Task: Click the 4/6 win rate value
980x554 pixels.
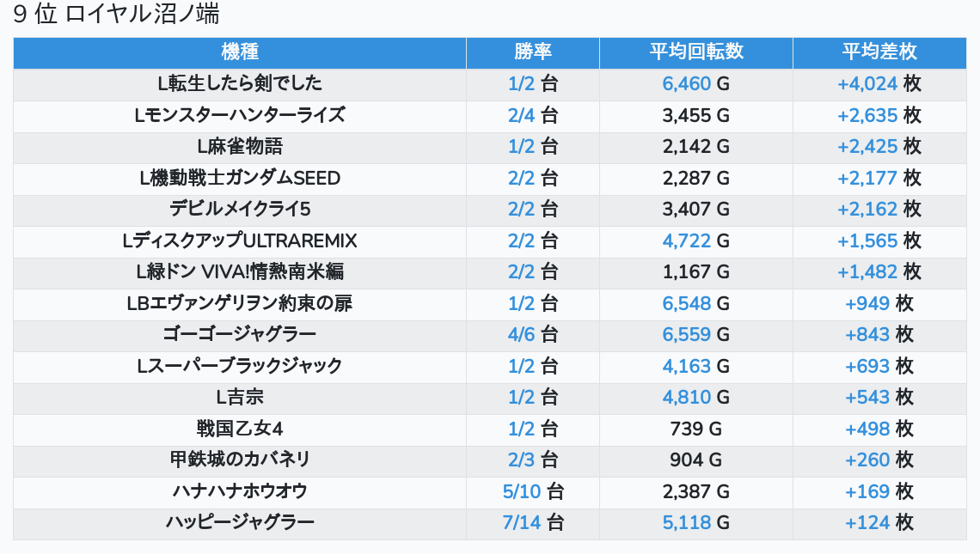Action: [x=521, y=334]
